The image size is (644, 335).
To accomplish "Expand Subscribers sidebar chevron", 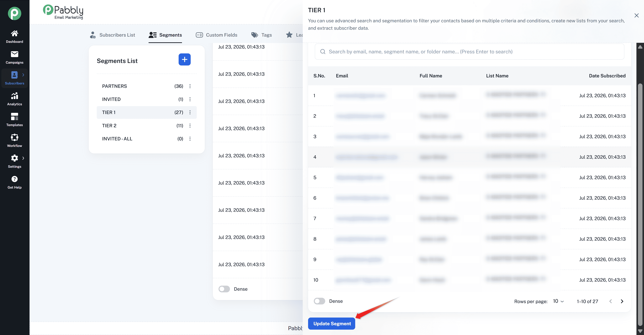I will [23, 75].
